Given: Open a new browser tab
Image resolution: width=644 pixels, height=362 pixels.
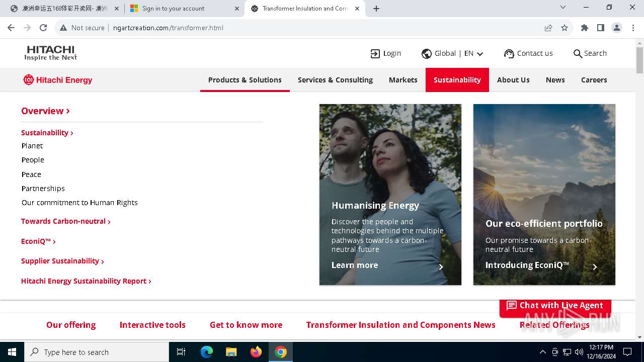Looking at the screenshot, I should click(x=376, y=9).
